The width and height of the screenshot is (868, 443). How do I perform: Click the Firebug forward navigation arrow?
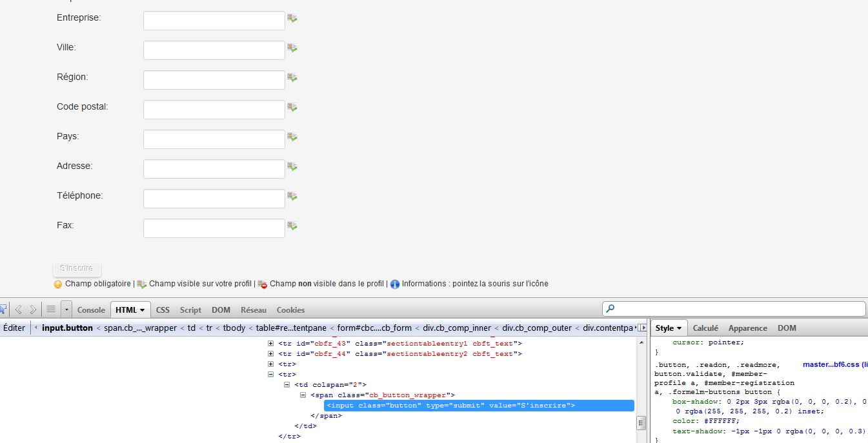coord(33,310)
